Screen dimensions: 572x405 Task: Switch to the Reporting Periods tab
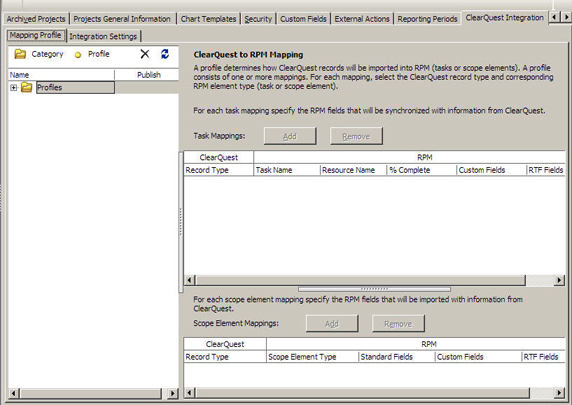tap(427, 19)
